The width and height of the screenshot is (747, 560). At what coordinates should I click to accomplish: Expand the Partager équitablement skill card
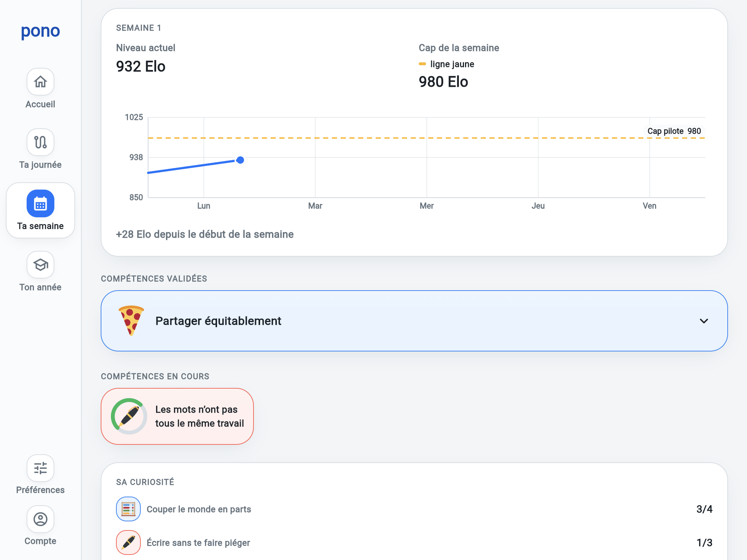click(414, 321)
